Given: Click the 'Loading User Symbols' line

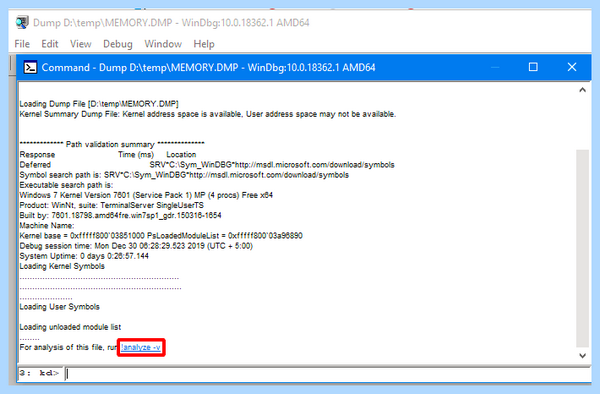Looking at the screenshot, I should pos(59,307).
